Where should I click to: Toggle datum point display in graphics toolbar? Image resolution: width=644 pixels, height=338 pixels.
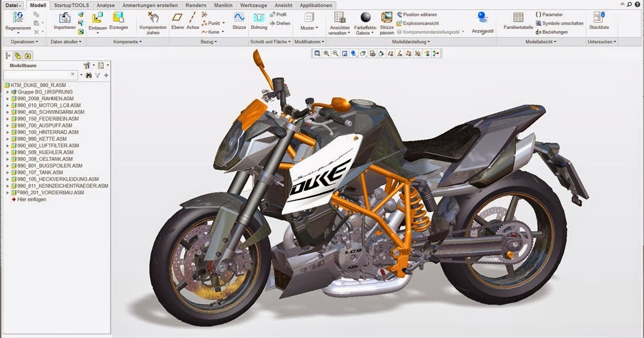point(409,53)
